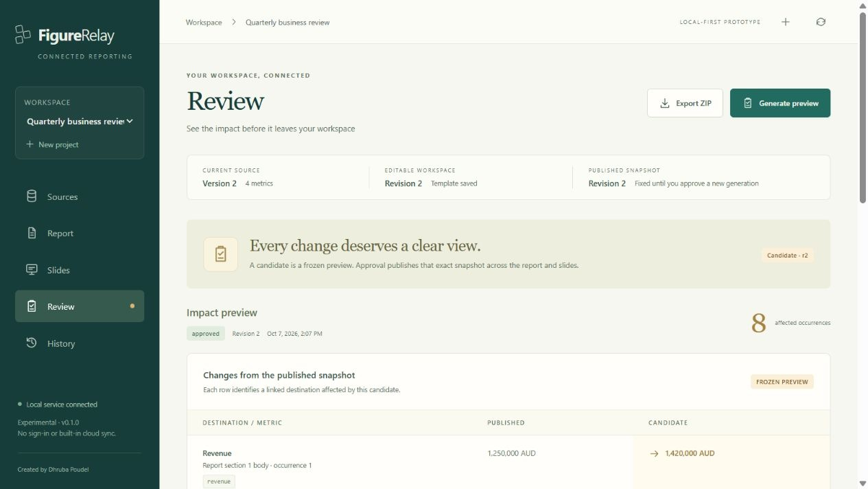Open the Report section
The image size is (868, 489).
click(80, 233)
